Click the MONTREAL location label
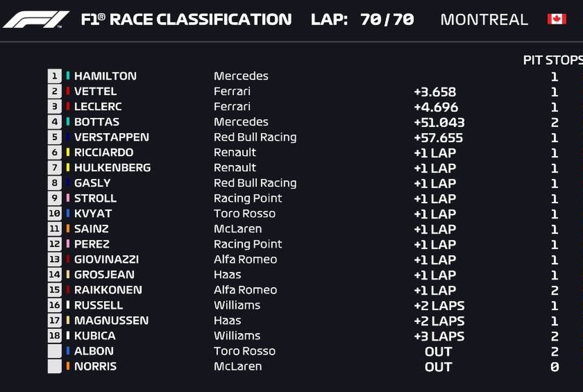This screenshot has height=392, width=583. [484, 20]
